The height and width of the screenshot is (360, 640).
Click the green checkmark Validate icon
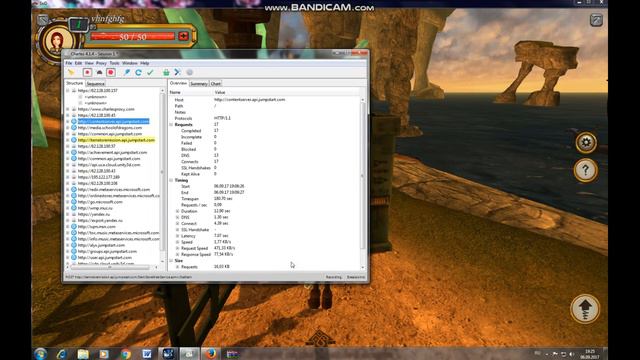tap(150, 72)
